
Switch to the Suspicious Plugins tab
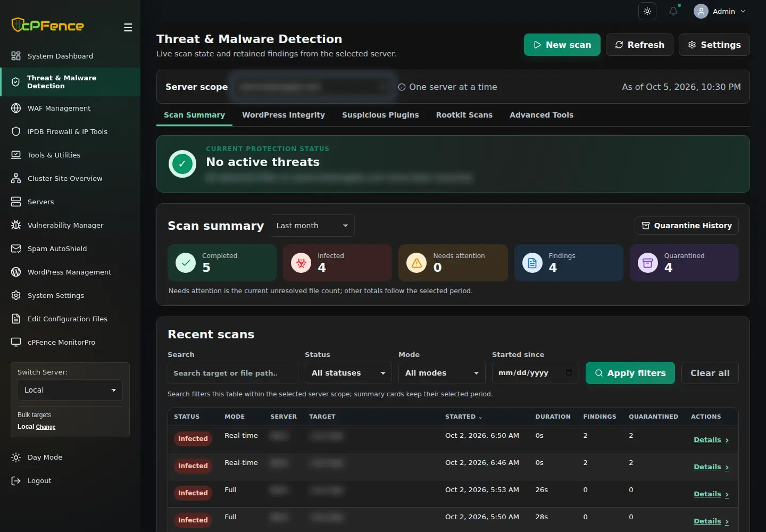pos(380,115)
